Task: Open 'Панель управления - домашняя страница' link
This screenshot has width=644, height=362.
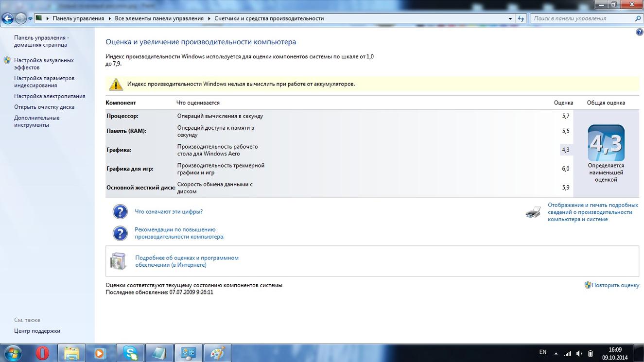Action: tap(41, 41)
